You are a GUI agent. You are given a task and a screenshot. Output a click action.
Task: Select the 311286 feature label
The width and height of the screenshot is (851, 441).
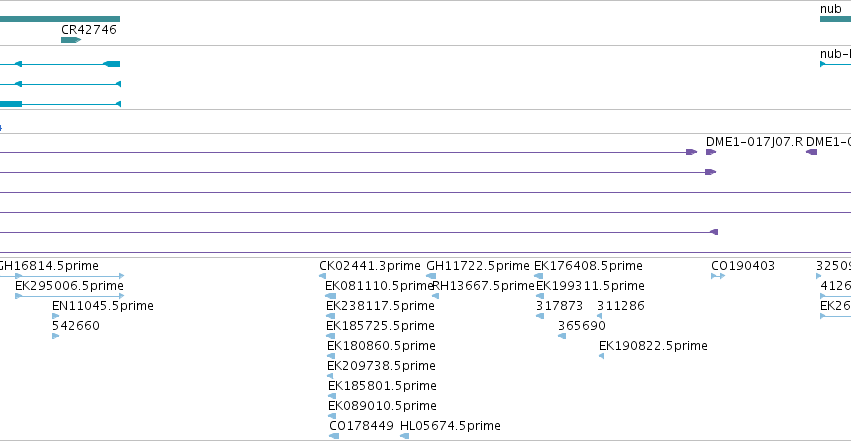621,306
